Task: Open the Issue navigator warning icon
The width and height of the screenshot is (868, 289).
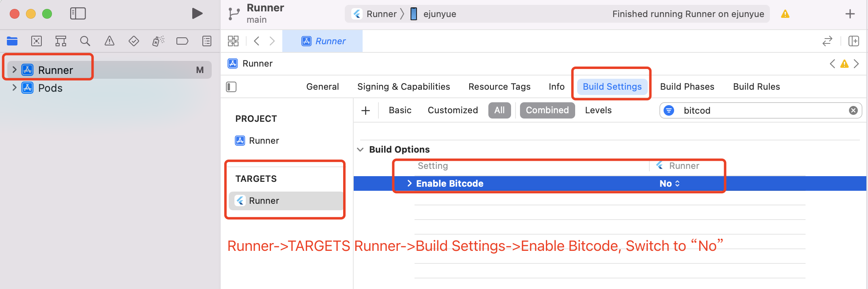Action: coord(110,41)
